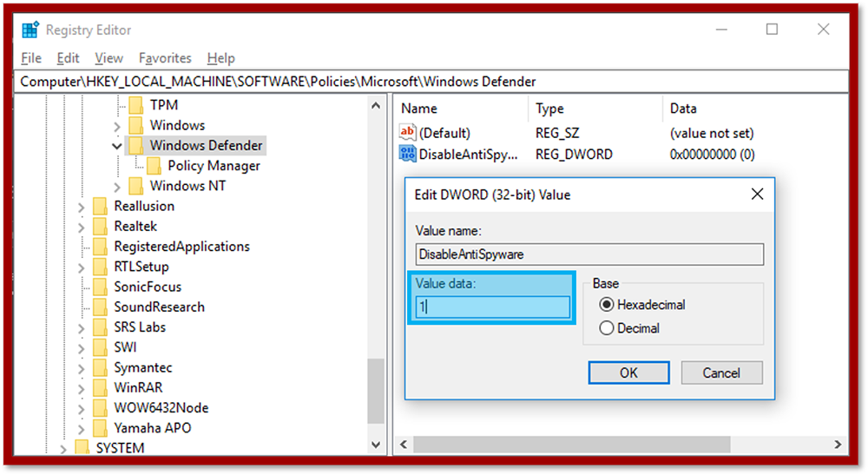The image size is (868, 475).
Task: Select the 'Policy Manager' key label
Action: (214, 166)
